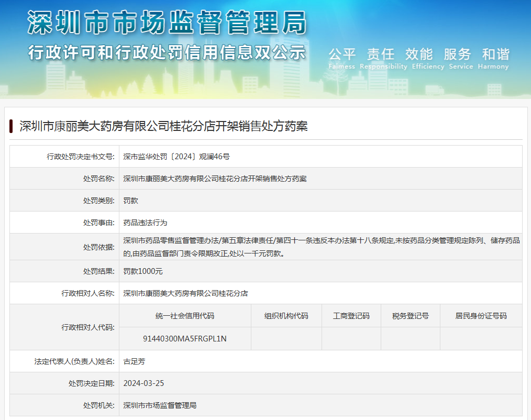The height and width of the screenshot is (420, 531).
Task: Select the 处罚机关 value 深圳市市场监督管理局
Action: (x=160, y=405)
